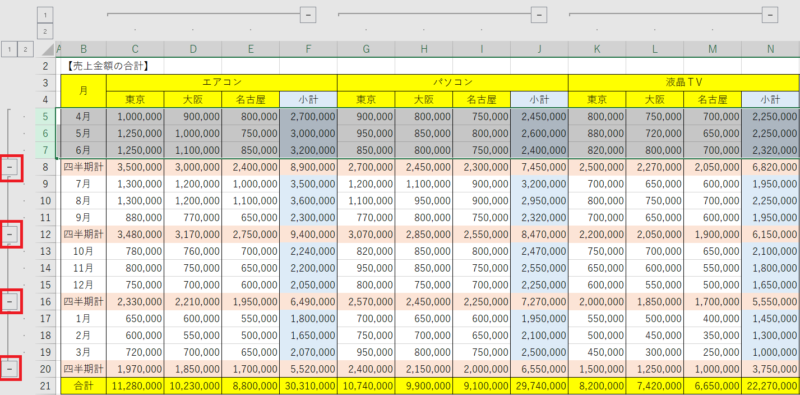Select column I header

481,49
